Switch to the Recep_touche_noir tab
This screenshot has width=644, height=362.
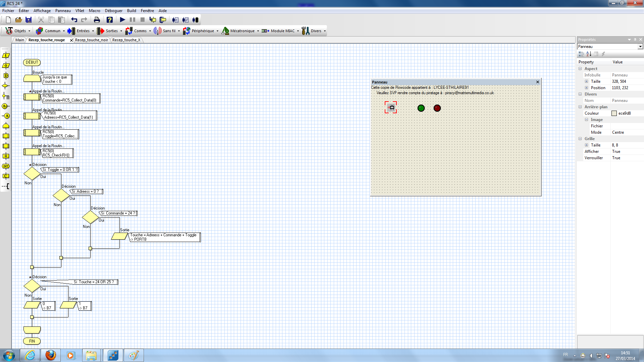coord(92,40)
